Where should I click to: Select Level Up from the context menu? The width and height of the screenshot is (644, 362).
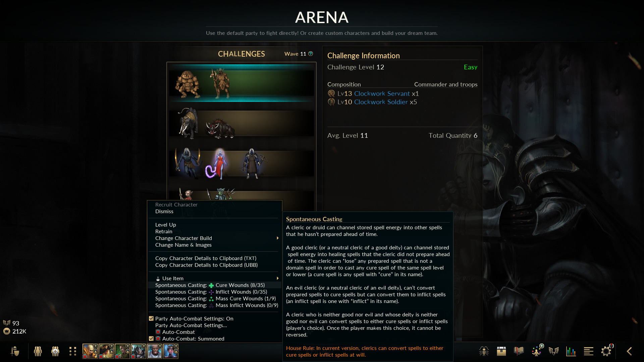[x=166, y=225]
